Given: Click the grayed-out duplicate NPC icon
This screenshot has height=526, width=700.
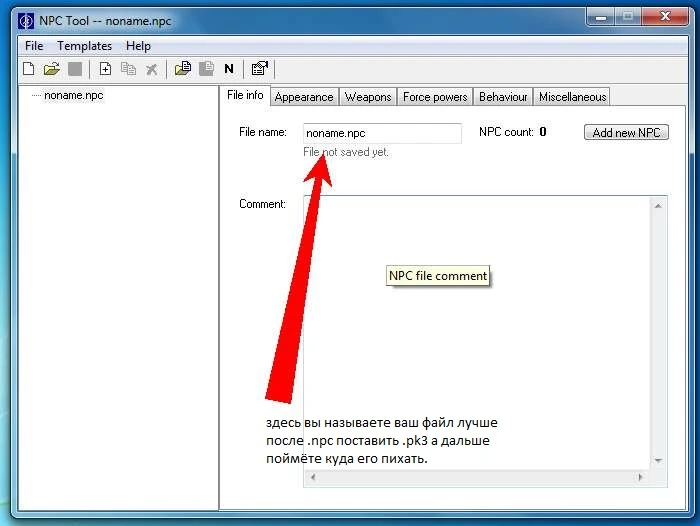Looking at the screenshot, I should click(x=129, y=69).
